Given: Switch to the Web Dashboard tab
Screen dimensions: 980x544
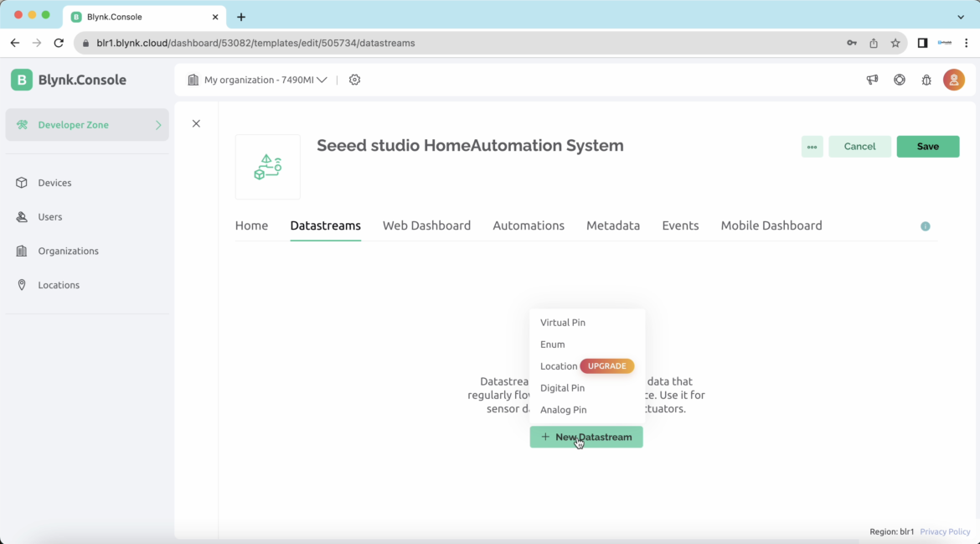Looking at the screenshot, I should tap(426, 225).
